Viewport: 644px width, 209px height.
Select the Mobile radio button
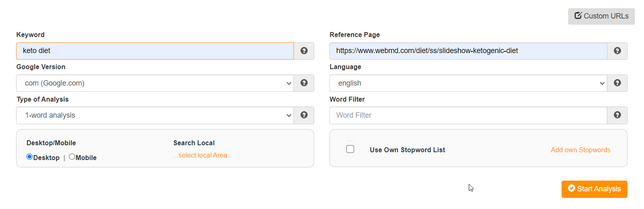72,157
